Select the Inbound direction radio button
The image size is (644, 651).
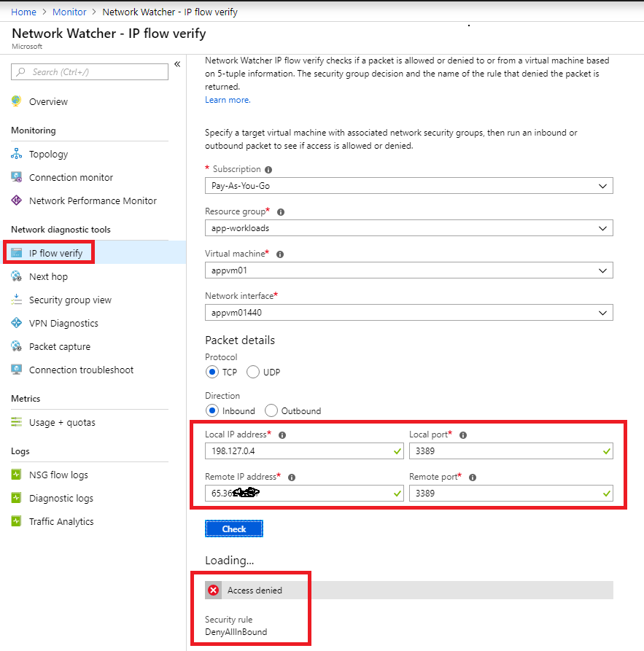point(212,410)
